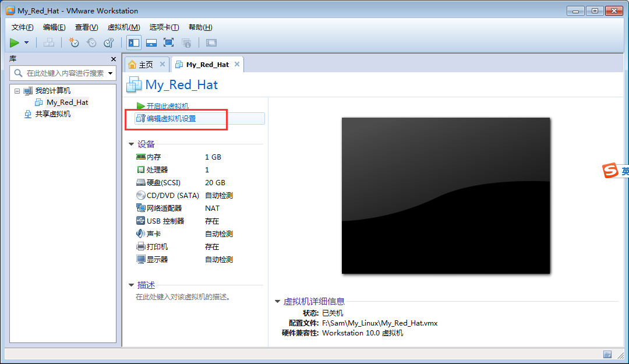Click the config file path My_Red_Hat.vmx

point(380,323)
